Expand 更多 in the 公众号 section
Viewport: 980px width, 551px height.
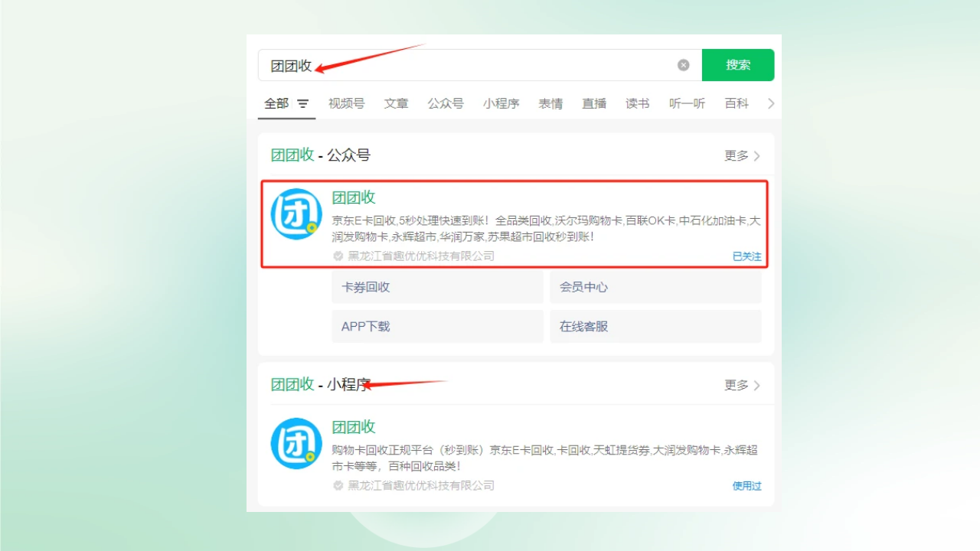click(743, 155)
